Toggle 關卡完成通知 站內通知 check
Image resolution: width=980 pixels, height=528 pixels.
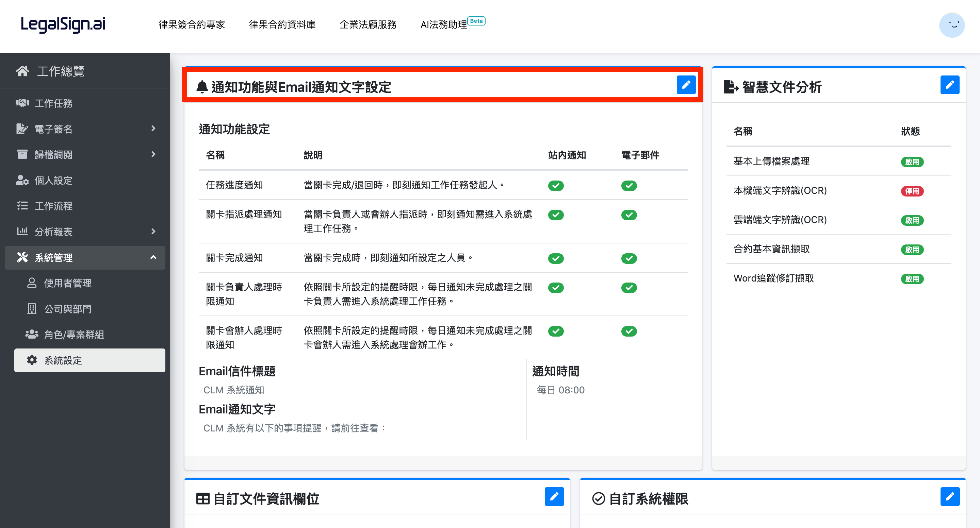point(556,258)
